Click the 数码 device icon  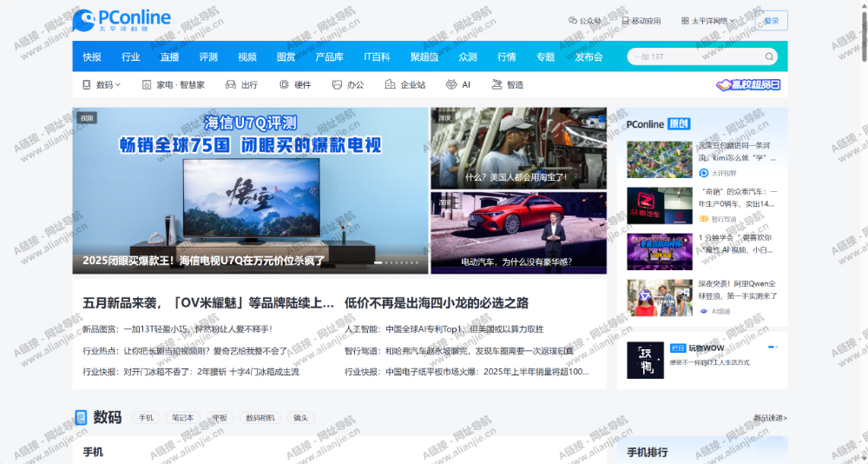click(x=86, y=85)
